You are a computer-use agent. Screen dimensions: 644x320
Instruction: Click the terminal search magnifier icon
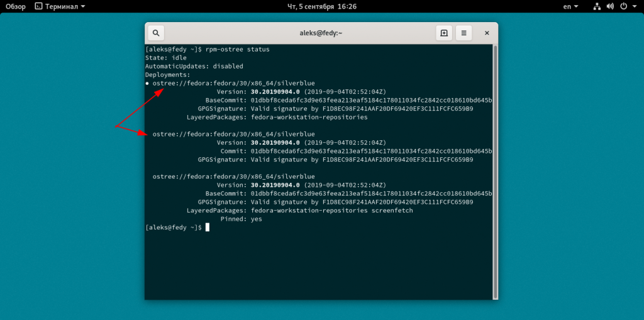[x=156, y=33]
